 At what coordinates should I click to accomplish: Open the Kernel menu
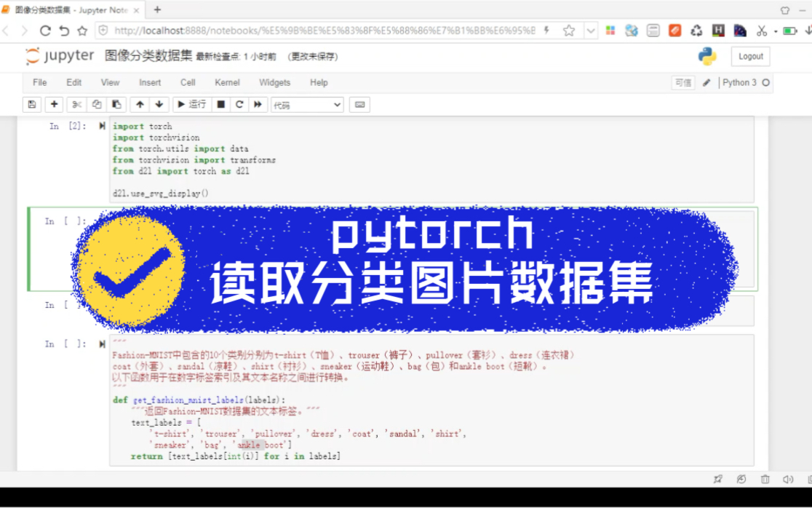click(x=227, y=82)
